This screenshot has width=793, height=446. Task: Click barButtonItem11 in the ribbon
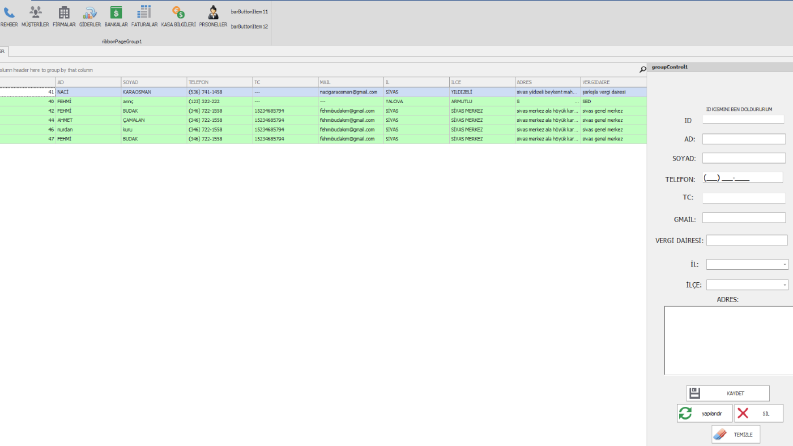249,12
